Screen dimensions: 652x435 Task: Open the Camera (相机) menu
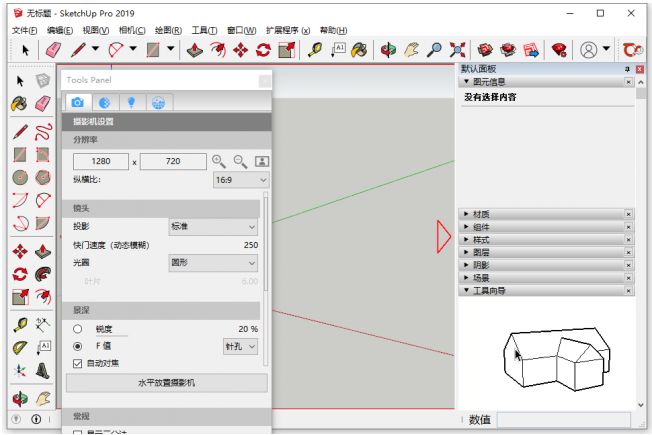pos(132,30)
